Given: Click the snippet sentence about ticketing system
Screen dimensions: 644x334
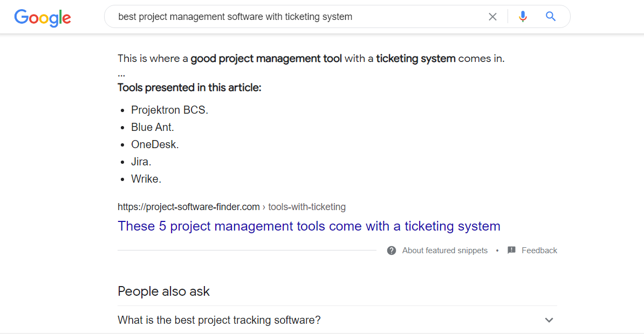Looking at the screenshot, I should click(x=311, y=59).
